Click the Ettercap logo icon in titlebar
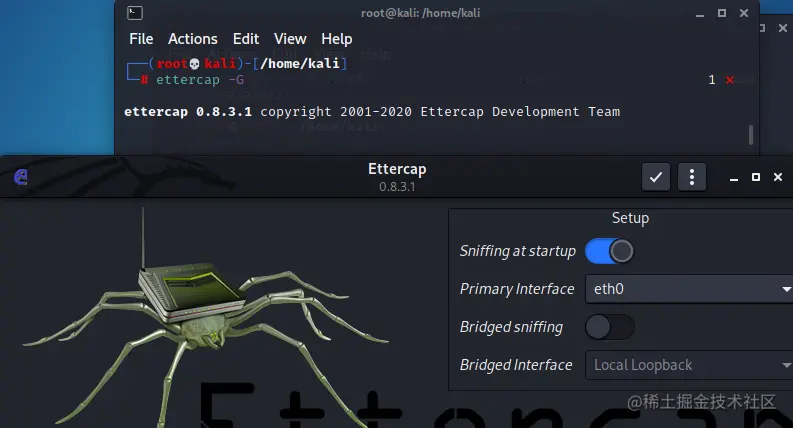Screen dimensions: 793x428 pyautogui.click(x=21, y=177)
